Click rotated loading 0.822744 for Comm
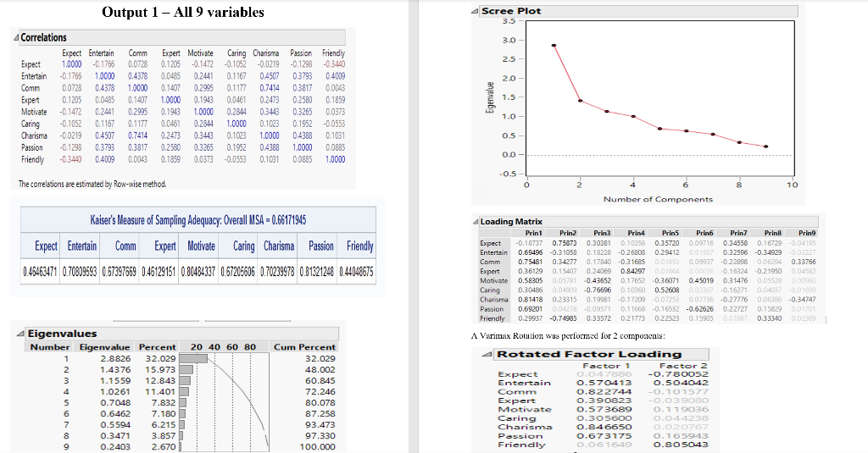 (604, 392)
